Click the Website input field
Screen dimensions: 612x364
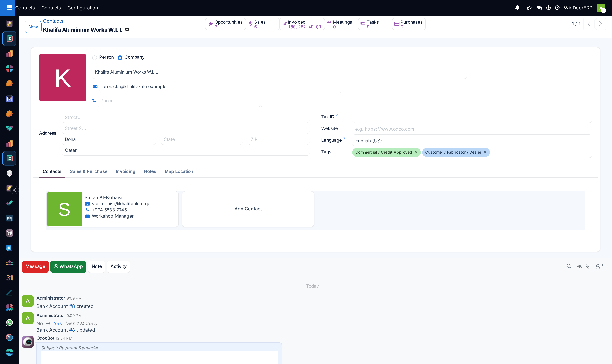coord(472,129)
